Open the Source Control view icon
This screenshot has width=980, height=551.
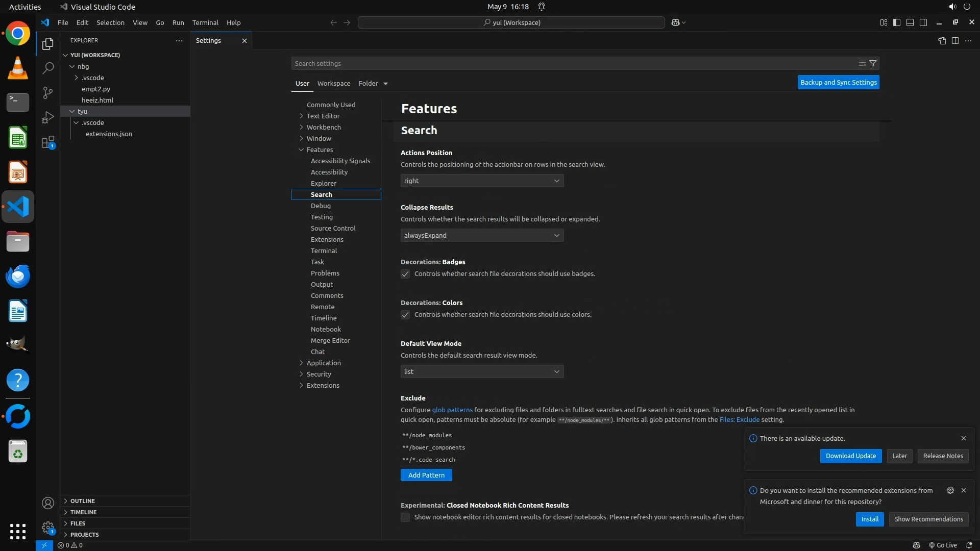tap(48, 92)
